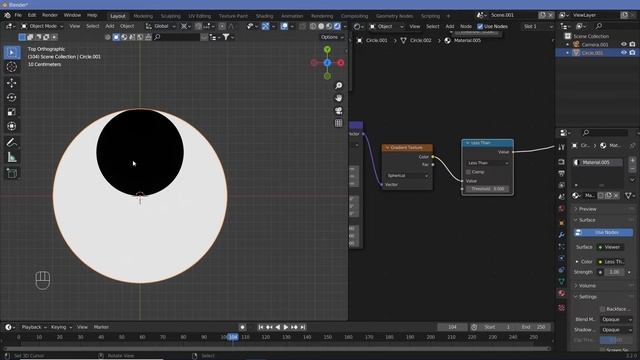Open the Modifier properties wrench tab
Screen dimensions: 640x360
[x=562, y=235]
